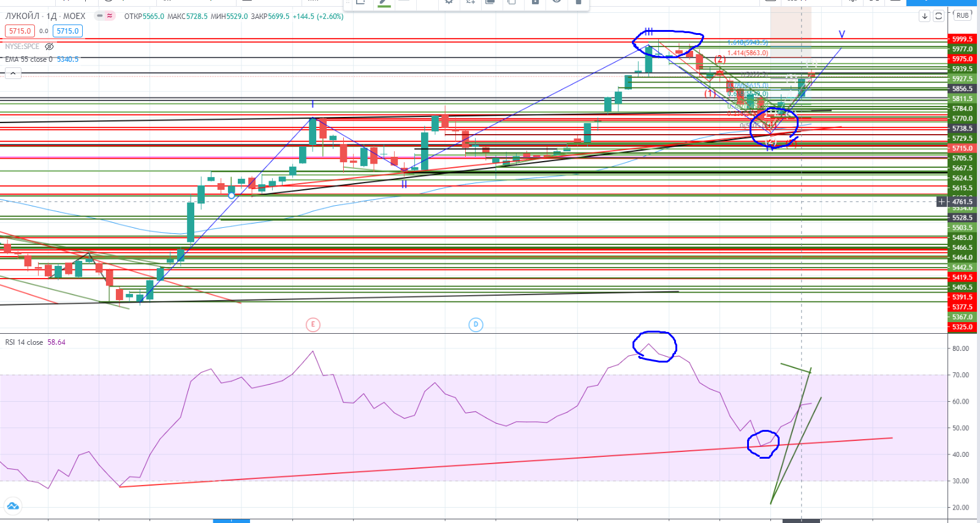The image size is (980, 523).
Task: Show the hidden NYSE:SPCE comparison series
Action: coord(50,47)
